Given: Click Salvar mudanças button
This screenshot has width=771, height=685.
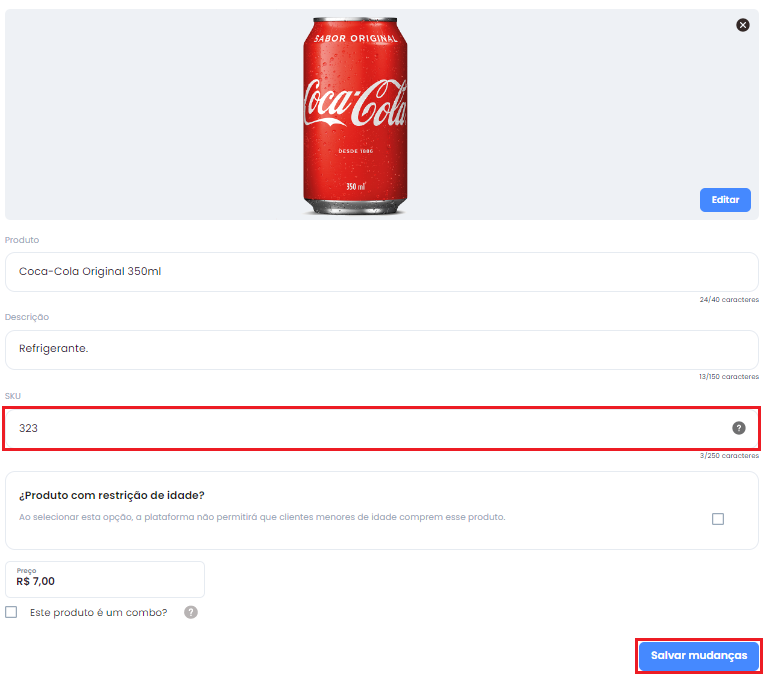Looking at the screenshot, I should (699, 655).
